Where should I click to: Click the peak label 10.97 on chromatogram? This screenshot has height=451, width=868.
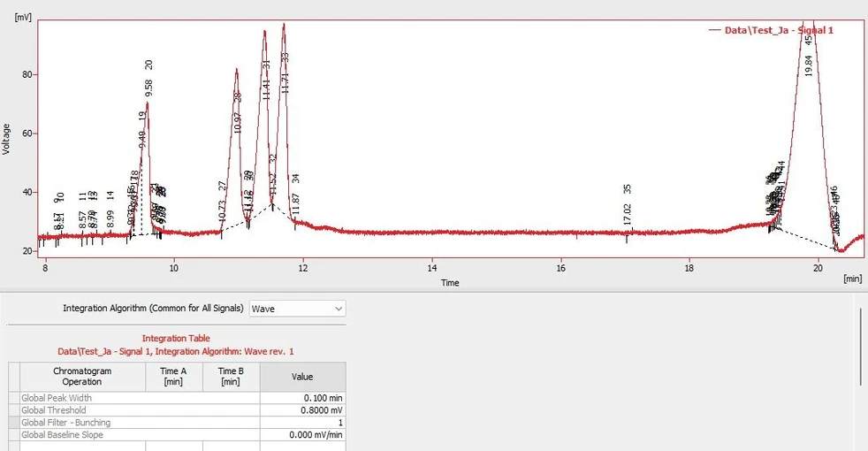238,122
